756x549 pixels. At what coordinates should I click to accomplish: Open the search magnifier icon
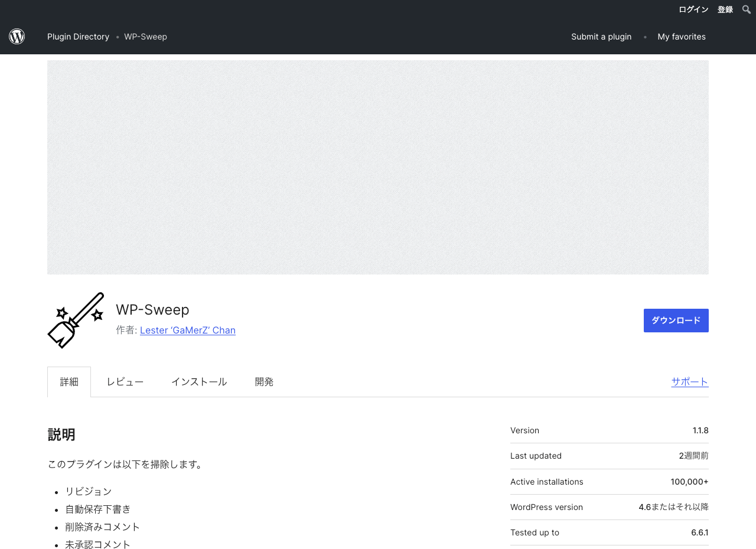tap(747, 9)
